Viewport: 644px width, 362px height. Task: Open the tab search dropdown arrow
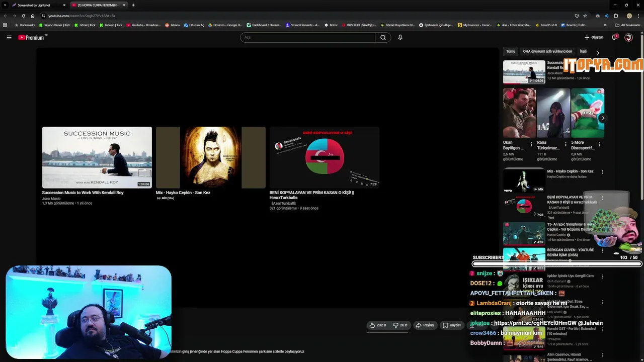tap(5, 5)
